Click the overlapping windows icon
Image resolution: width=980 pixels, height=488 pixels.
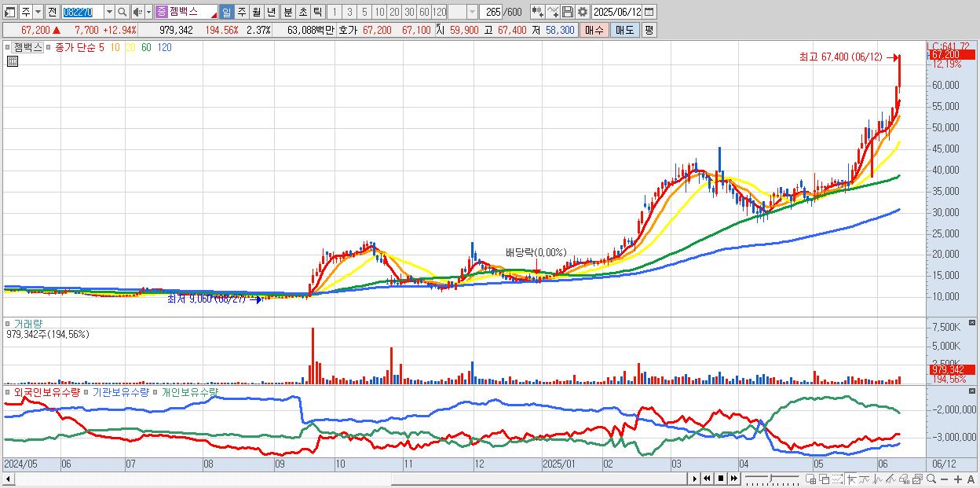825,479
